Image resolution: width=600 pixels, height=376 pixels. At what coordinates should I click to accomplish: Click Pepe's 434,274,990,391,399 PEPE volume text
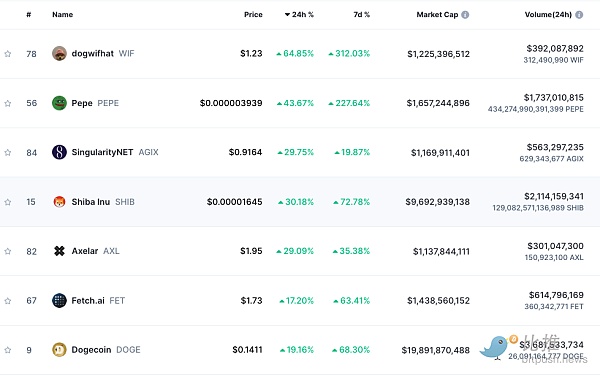tap(536, 109)
